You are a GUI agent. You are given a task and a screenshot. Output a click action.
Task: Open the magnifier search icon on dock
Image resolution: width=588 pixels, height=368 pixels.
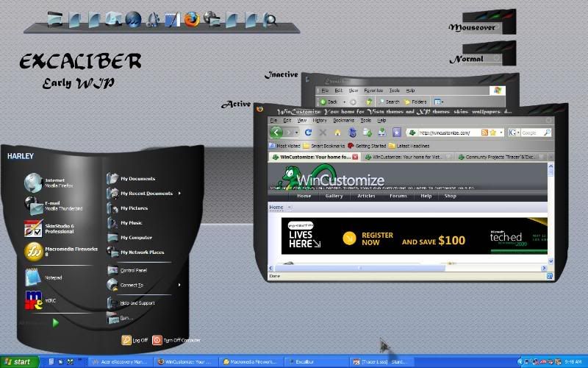pos(270,20)
